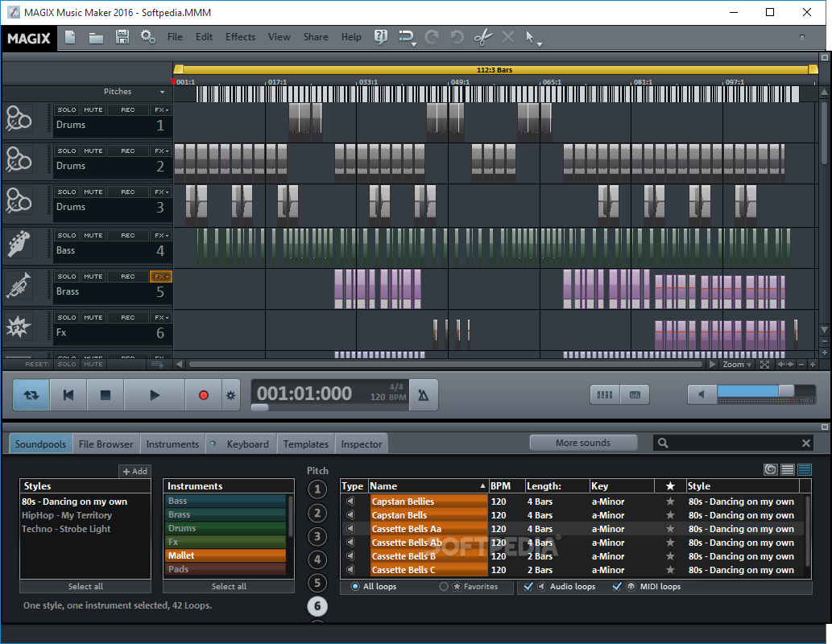Sort loops by Name column header
This screenshot has width=832, height=644.
pyautogui.click(x=428, y=486)
